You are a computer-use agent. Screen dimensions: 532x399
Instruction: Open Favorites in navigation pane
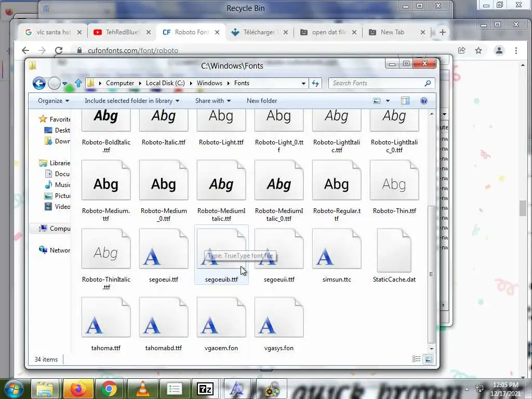click(54, 119)
